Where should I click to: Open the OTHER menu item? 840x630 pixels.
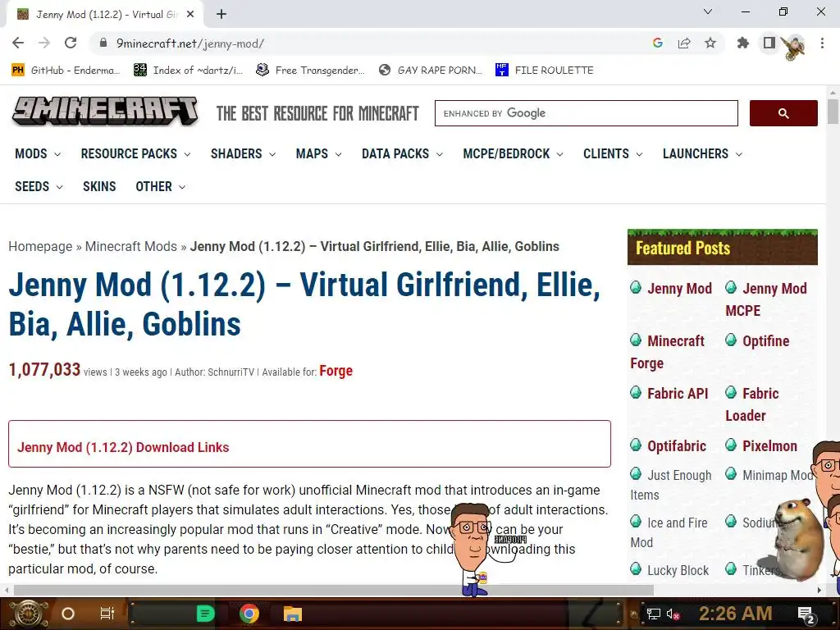(160, 186)
